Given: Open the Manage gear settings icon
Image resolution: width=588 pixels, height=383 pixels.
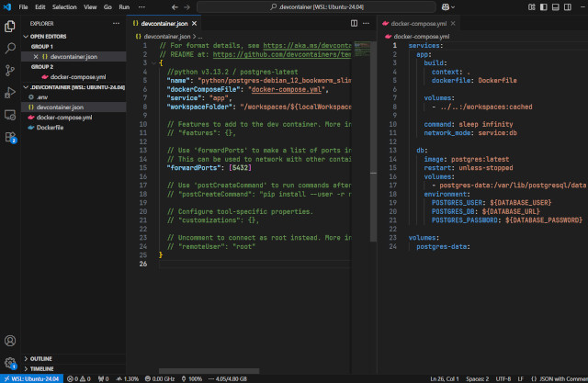Looking at the screenshot, I should [x=10, y=362].
